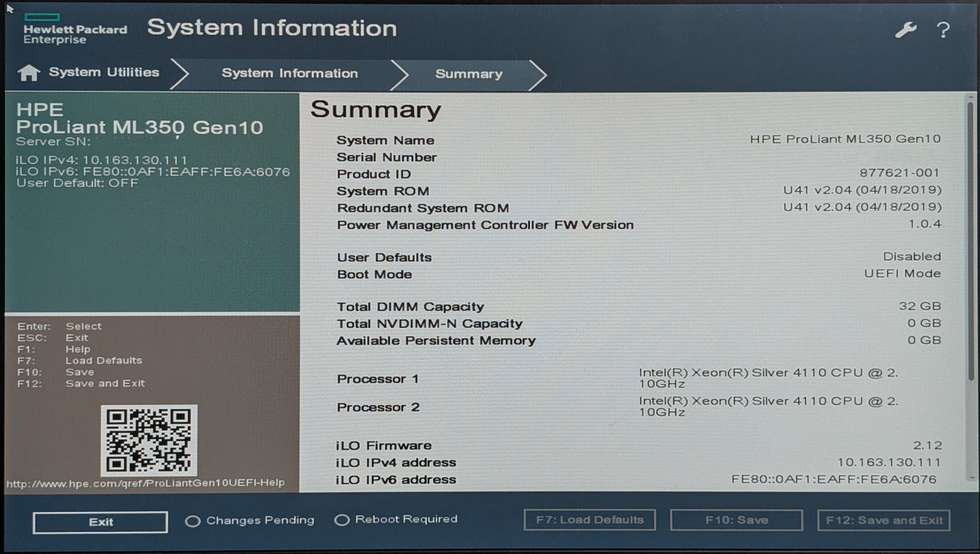Click Server SN line in sidebar
Viewport: 980px width, 554px height.
[53, 142]
